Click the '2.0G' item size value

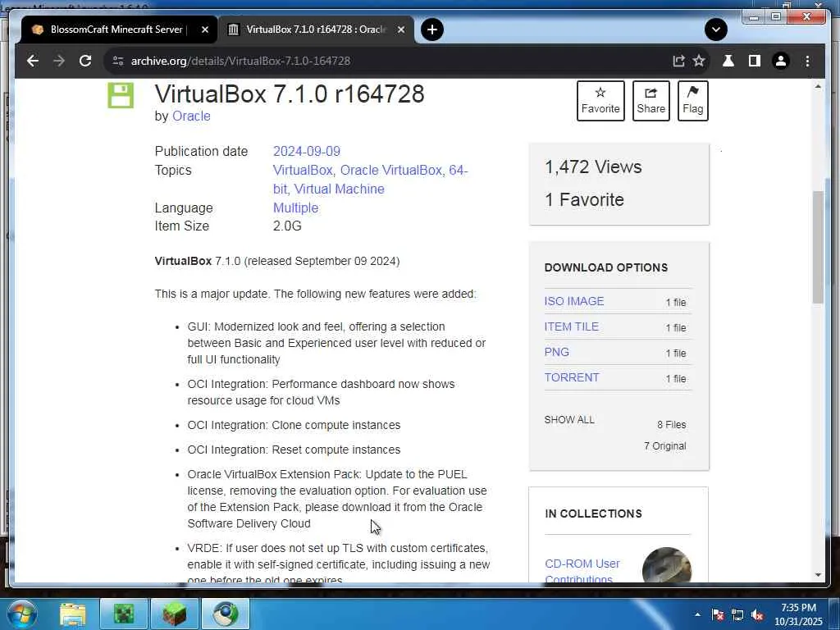[287, 226]
